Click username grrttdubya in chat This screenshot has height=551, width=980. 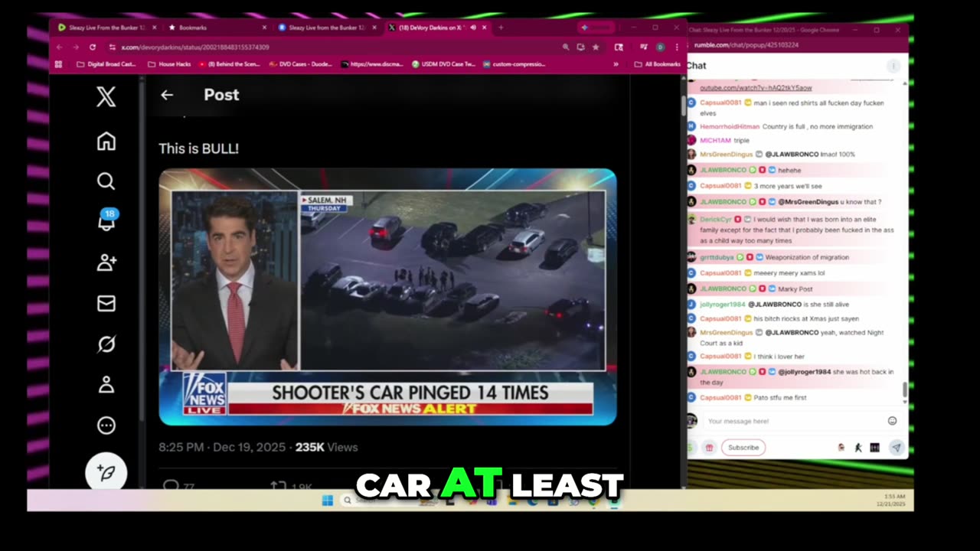point(717,258)
